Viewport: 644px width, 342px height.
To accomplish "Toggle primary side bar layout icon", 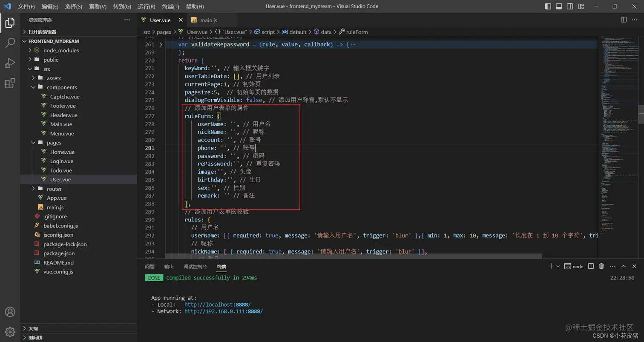I will [548, 6].
